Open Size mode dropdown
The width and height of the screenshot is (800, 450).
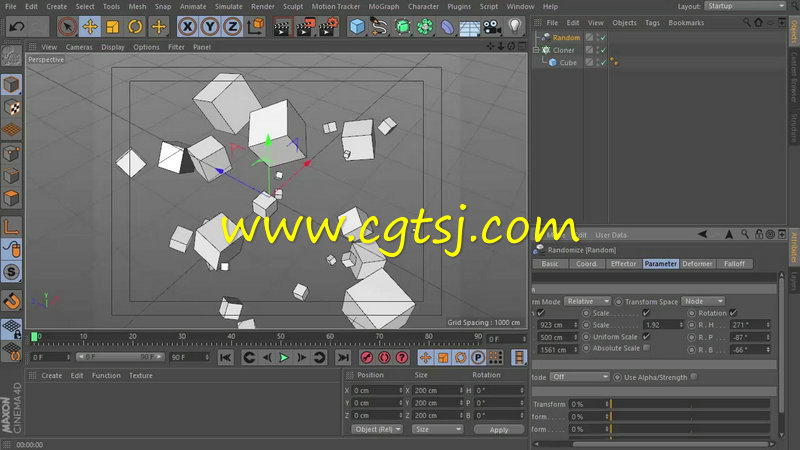click(x=437, y=429)
